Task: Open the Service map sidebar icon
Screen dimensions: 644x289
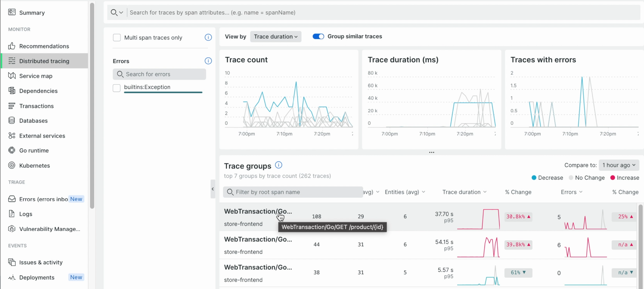Action: pos(12,76)
